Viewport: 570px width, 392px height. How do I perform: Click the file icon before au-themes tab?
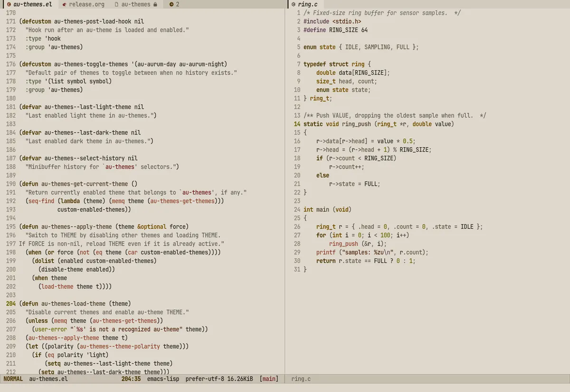coord(117,4)
